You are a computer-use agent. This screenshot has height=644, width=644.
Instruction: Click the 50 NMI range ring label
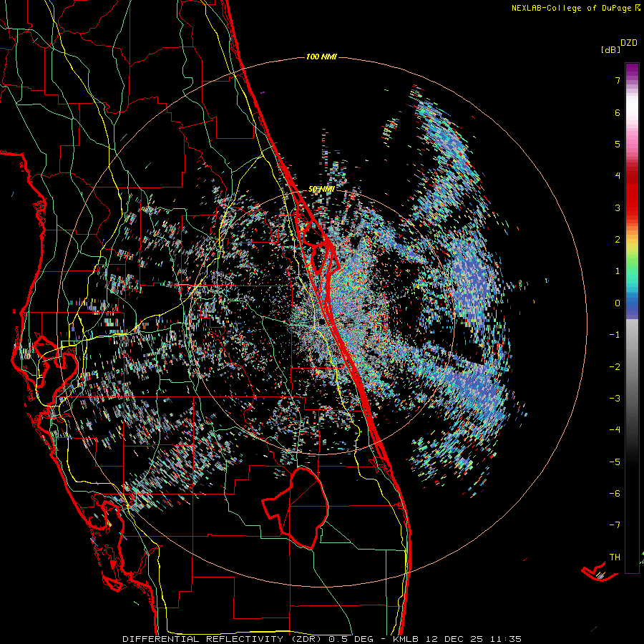(x=321, y=190)
